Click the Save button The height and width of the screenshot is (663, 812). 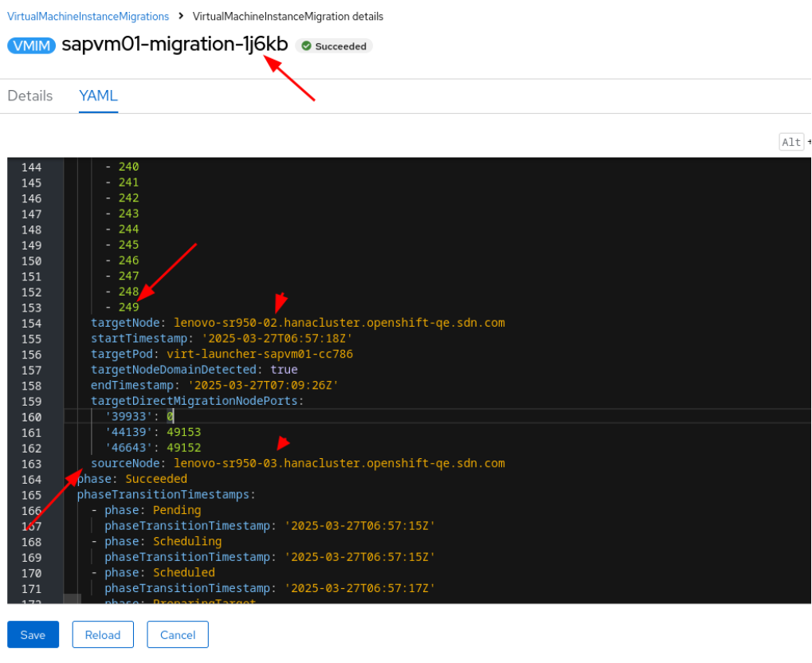pos(33,634)
